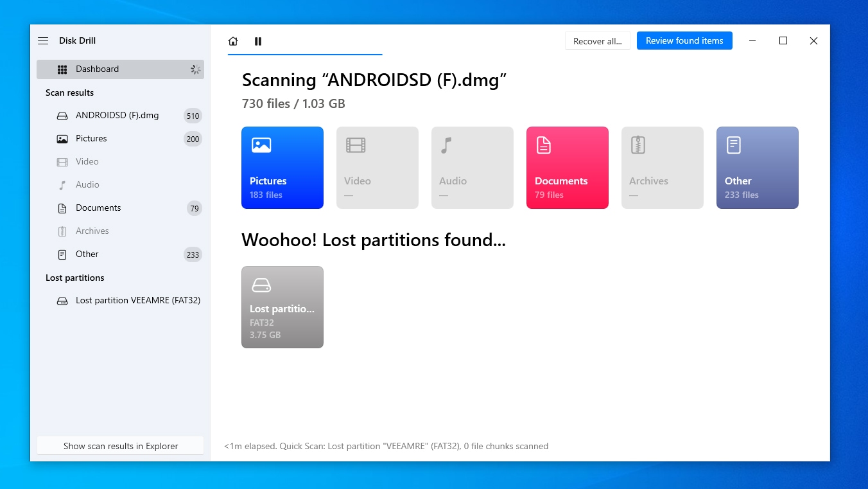The width and height of the screenshot is (868, 489).
Task: Click the Archives sidebar zip icon
Action: (62, 231)
